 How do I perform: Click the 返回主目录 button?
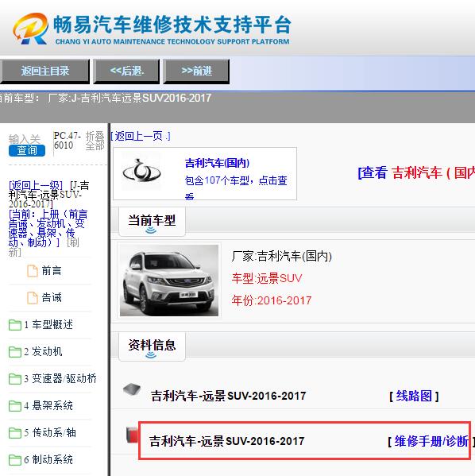(45, 71)
